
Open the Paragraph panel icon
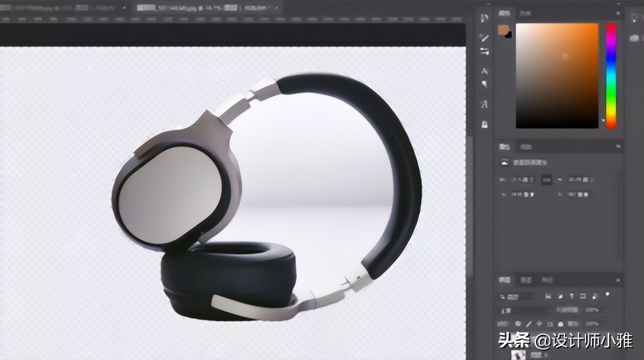click(x=484, y=84)
